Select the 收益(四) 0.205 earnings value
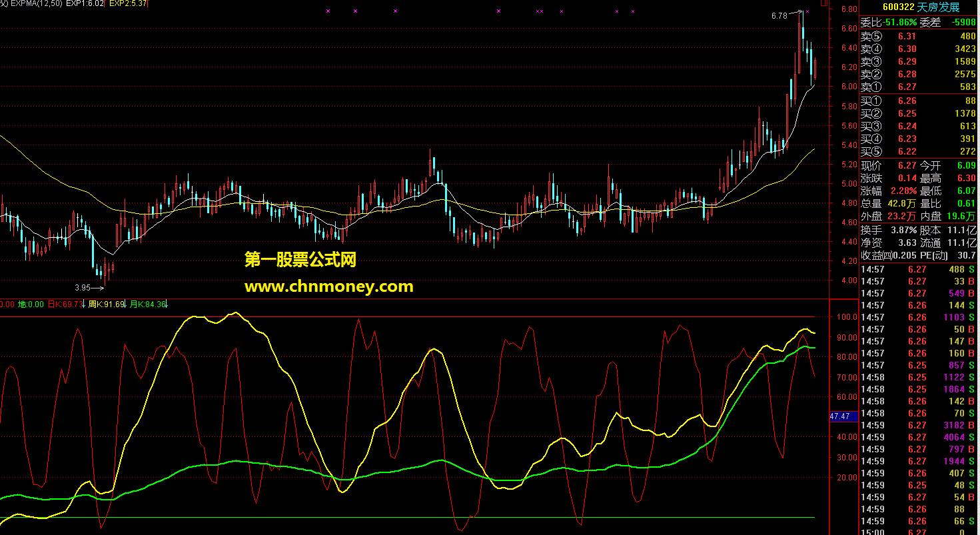The height and width of the screenshot is (535, 980). 906,255
